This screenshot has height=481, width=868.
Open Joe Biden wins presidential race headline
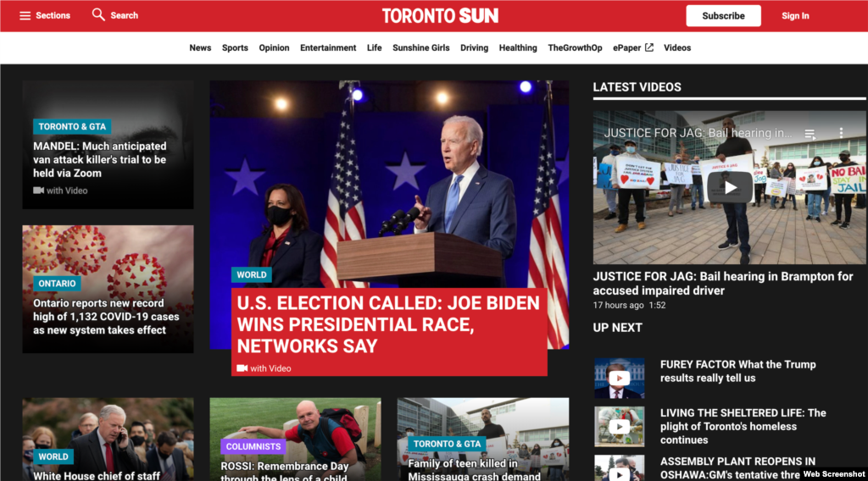[x=388, y=324]
